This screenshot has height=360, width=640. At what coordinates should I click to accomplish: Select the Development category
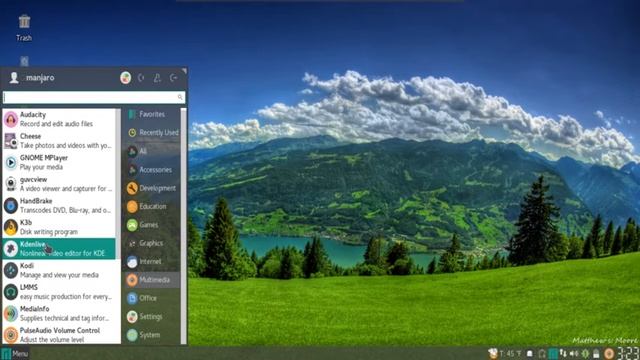[x=151, y=188]
